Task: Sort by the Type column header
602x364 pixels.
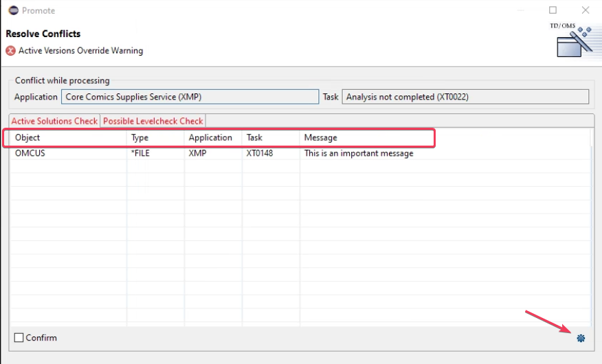Action: pyautogui.click(x=140, y=137)
